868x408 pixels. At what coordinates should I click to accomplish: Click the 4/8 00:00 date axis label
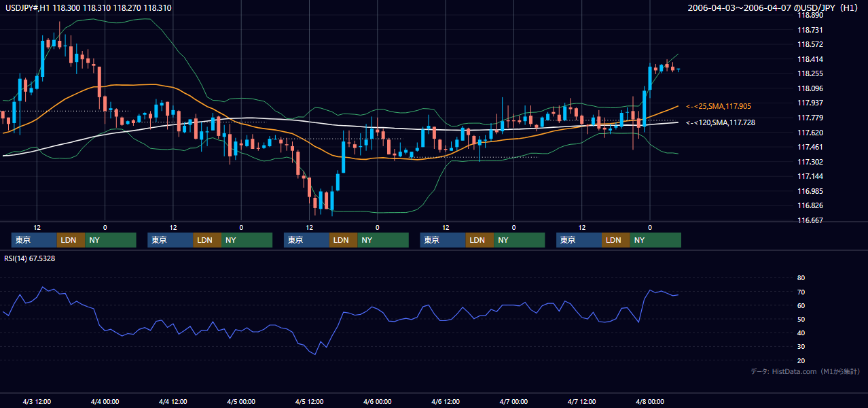tap(650, 401)
